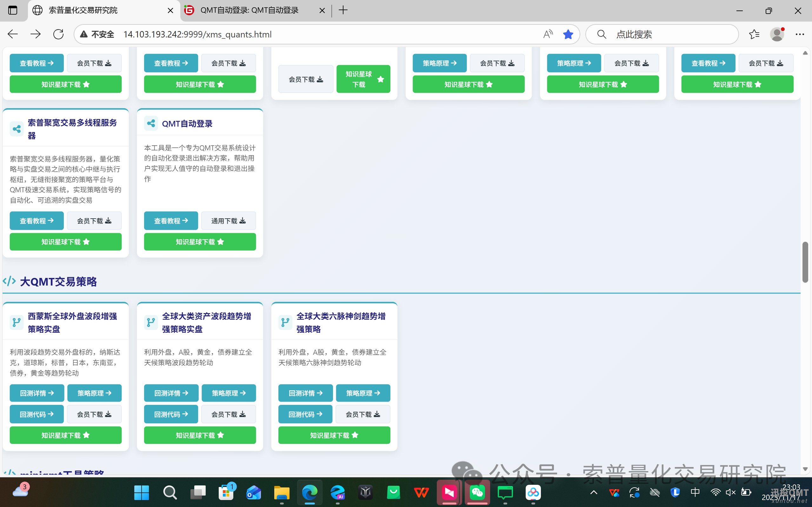Expand hidden icons in the system tray
The width and height of the screenshot is (812, 507).
[593, 492]
